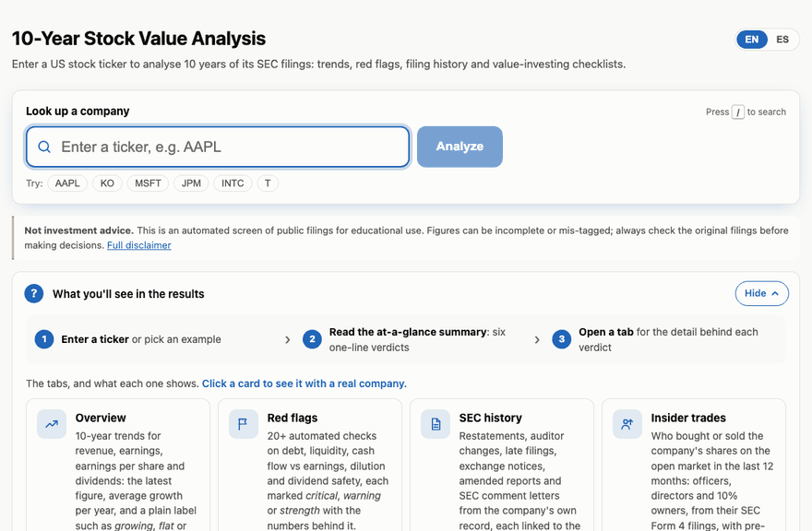
Task: Open the Insider trades card
Action: (x=694, y=465)
